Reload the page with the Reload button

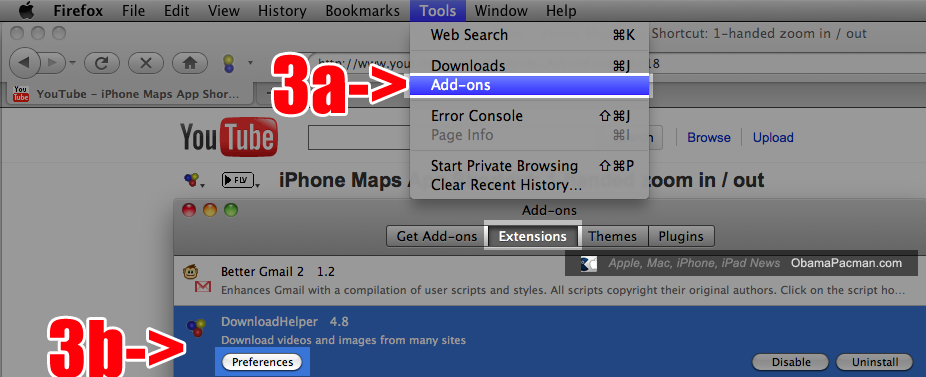tap(102, 62)
